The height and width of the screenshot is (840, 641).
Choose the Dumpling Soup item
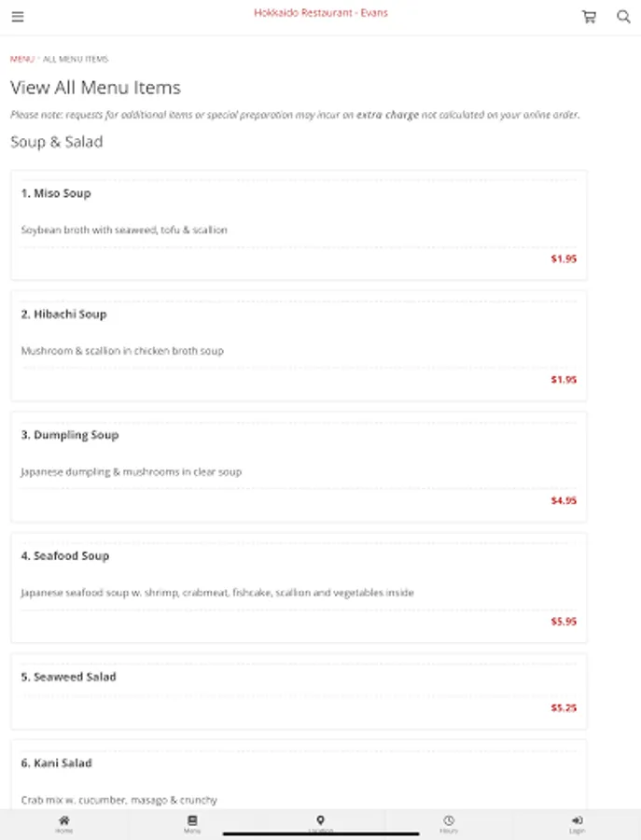pos(70,435)
